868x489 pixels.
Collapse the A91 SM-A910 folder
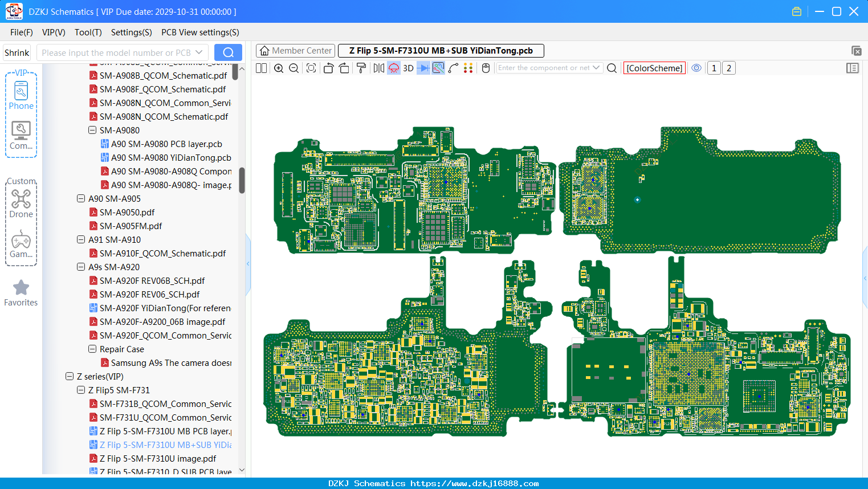81,239
